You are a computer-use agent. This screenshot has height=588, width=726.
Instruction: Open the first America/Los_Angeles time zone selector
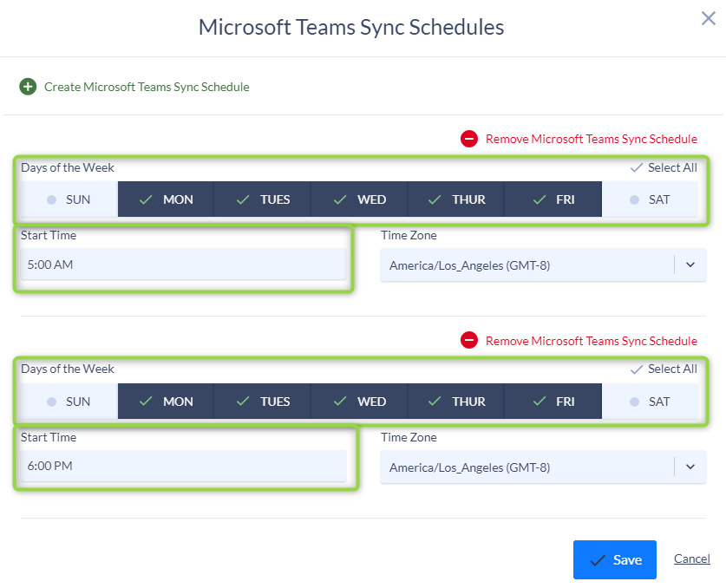pyautogui.click(x=543, y=265)
